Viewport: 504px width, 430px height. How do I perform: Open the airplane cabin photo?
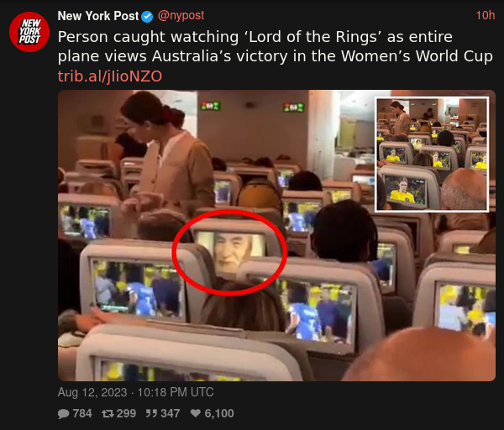[x=276, y=235]
